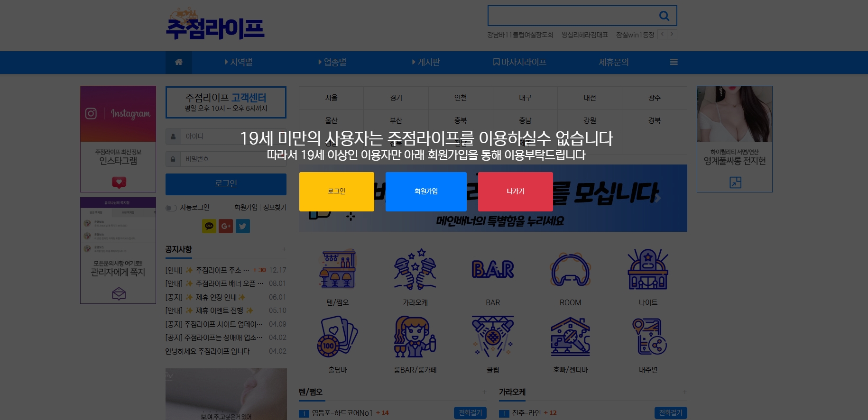
Task: Click 전화걸기 button for 영등포-하드코어No1
Action: tap(471, 413)
